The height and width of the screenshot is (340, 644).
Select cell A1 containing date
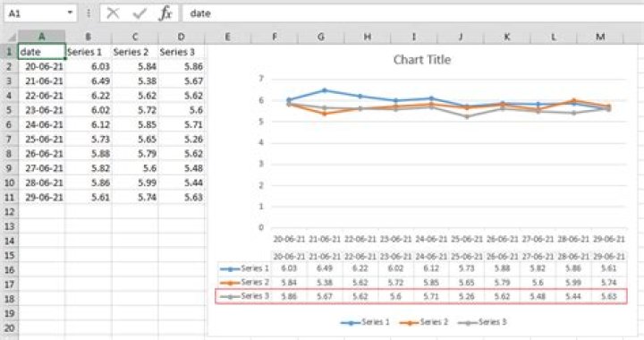[x=41, y=52]
